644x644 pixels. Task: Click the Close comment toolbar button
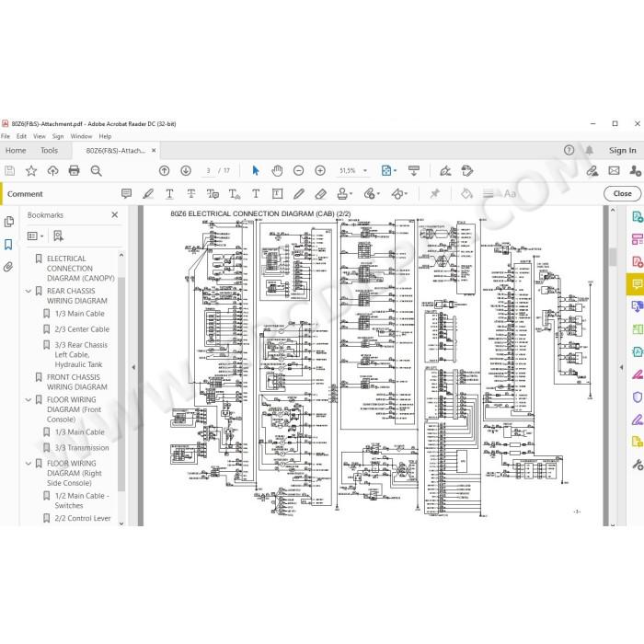pos(622,194)
